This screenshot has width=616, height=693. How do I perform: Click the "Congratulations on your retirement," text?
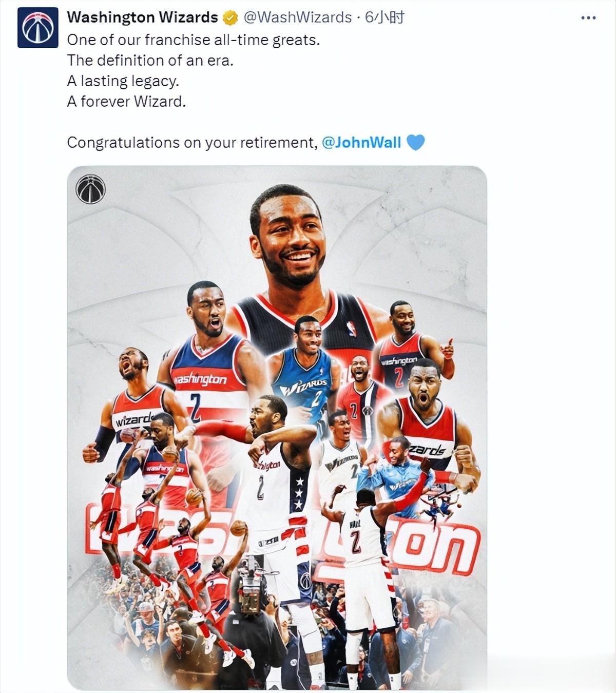192,142
